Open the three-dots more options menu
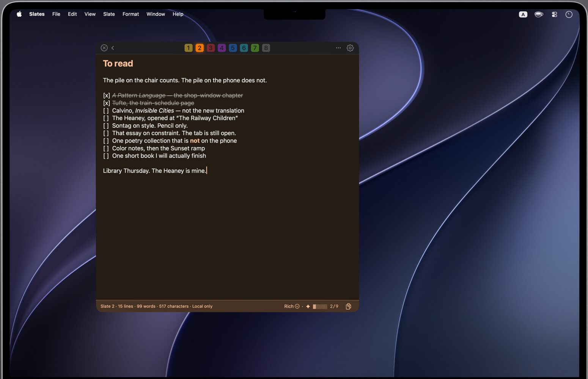The image size is (588, 379). coord(338,48)
